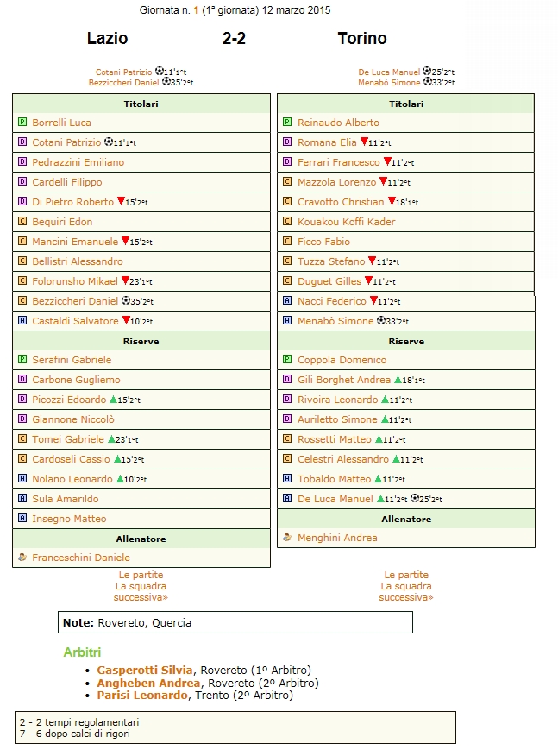Open referee Parisi Leonardo's profile

pyautogui.click(x=141, y=695)
